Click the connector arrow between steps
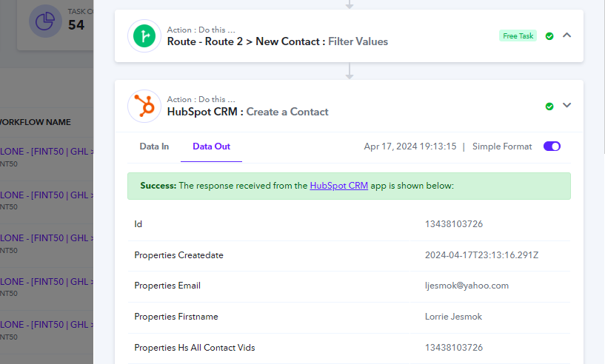 (x=350, y=71)
